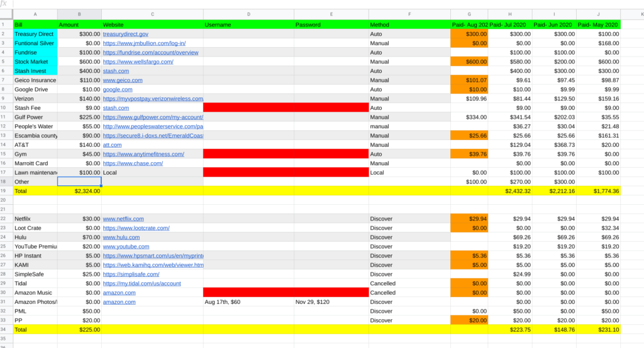This screenshot has height=348, width=644.
Task: Select column B header
Action: tap(79, 14)
